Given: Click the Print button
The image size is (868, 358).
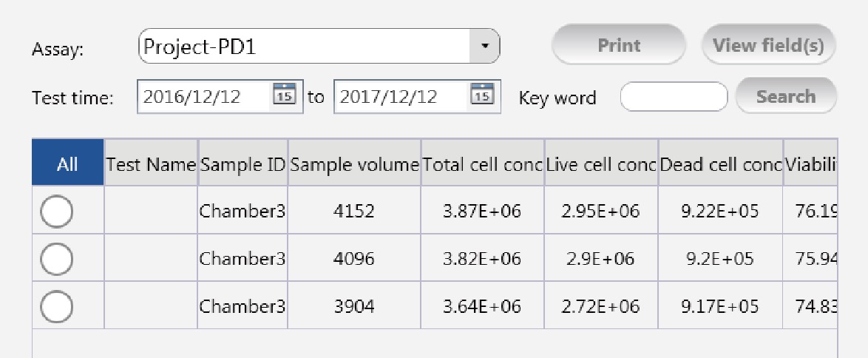Looking at the screenshot, I should click(619, 45).
